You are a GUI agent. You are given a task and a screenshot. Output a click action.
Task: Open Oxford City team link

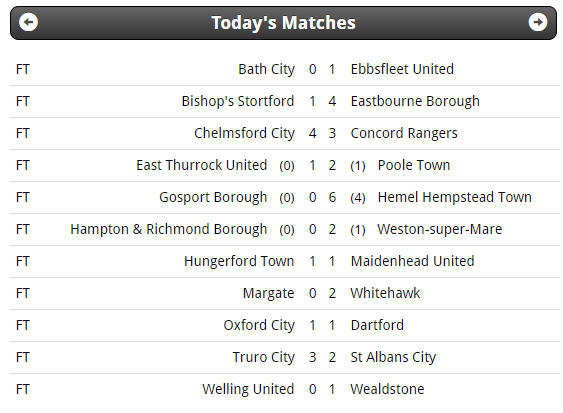259,325
